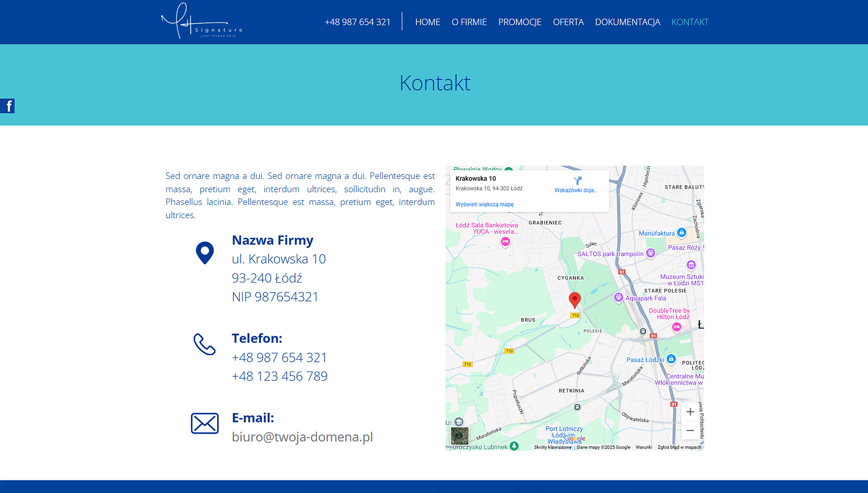Click the red map pin marker

575,299
